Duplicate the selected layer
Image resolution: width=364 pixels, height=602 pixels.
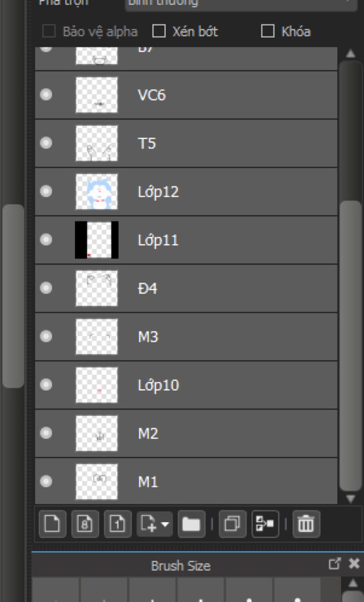(232, 524)
